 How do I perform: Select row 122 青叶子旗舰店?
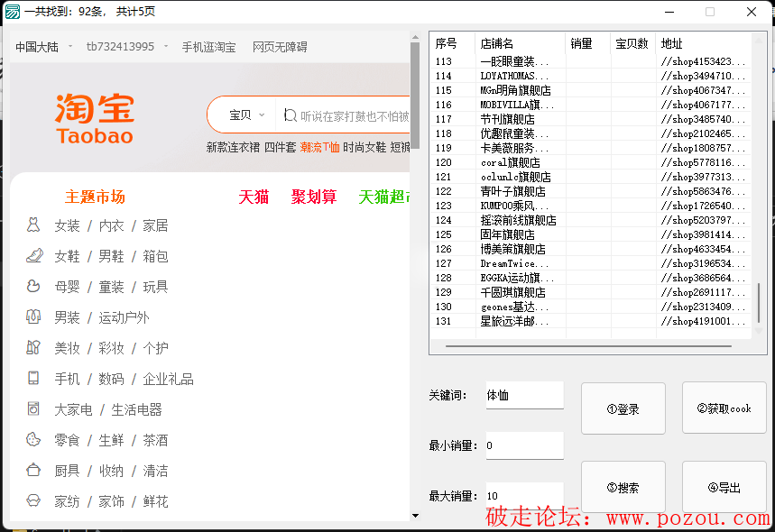click(591, 191)
